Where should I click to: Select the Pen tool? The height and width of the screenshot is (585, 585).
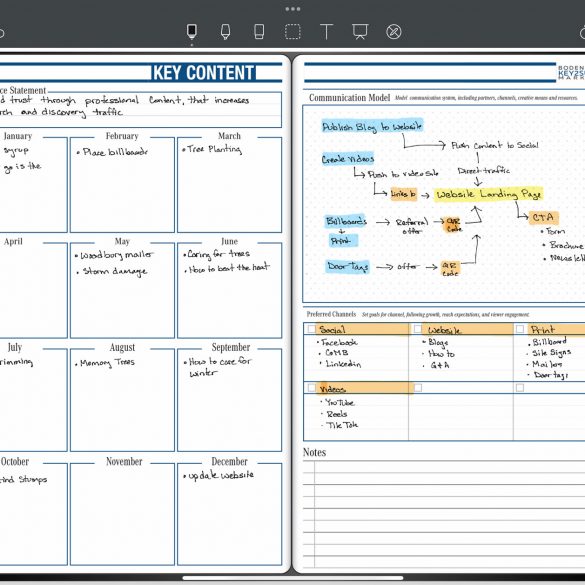pyautogui.click(x=192, y=31)
